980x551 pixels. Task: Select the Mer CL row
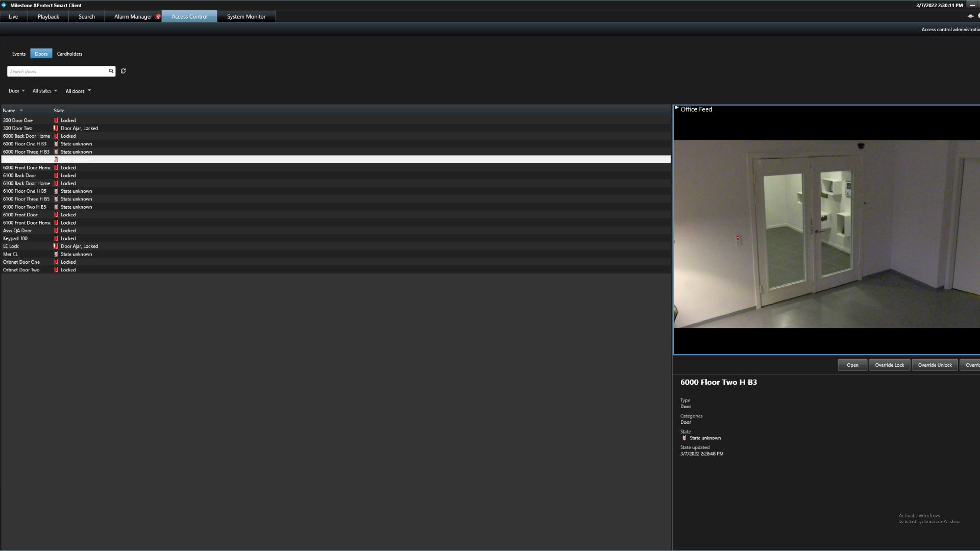[336, 254]
